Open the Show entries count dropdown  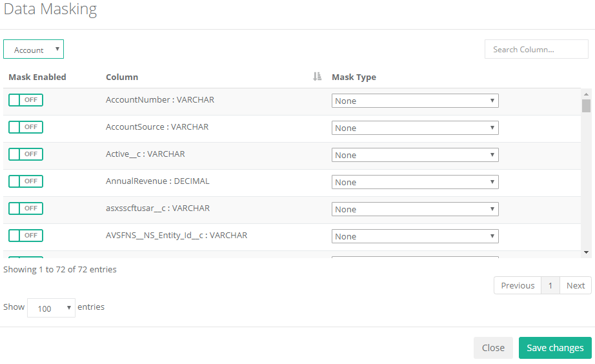point(51,308)
